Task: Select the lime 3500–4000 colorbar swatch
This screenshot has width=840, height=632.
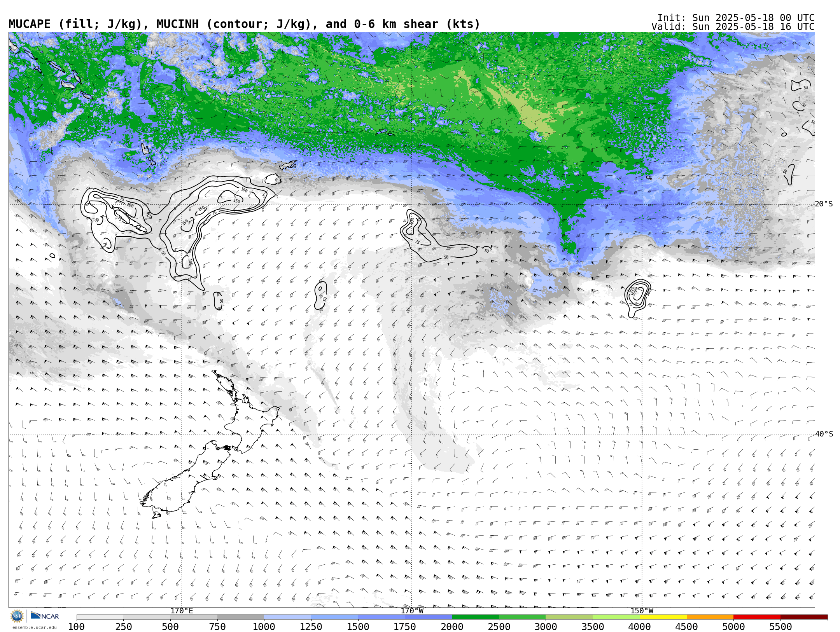Action: tap(616, 617)
